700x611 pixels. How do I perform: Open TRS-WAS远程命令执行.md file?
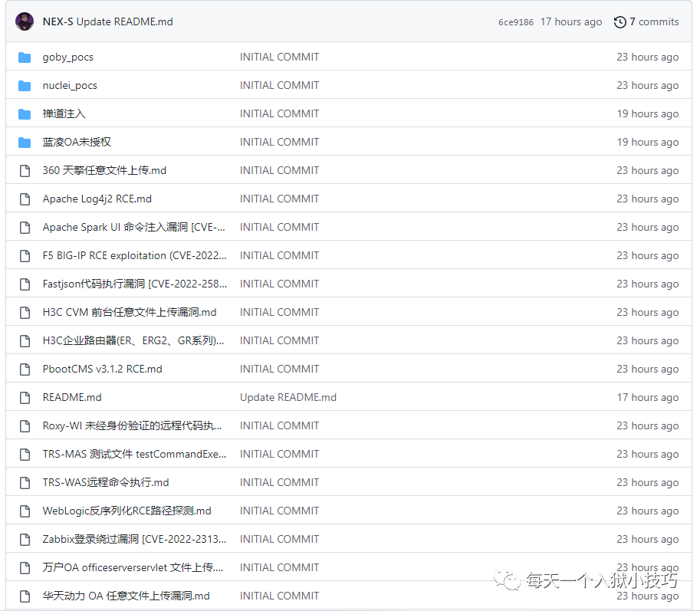click(106, 482)
